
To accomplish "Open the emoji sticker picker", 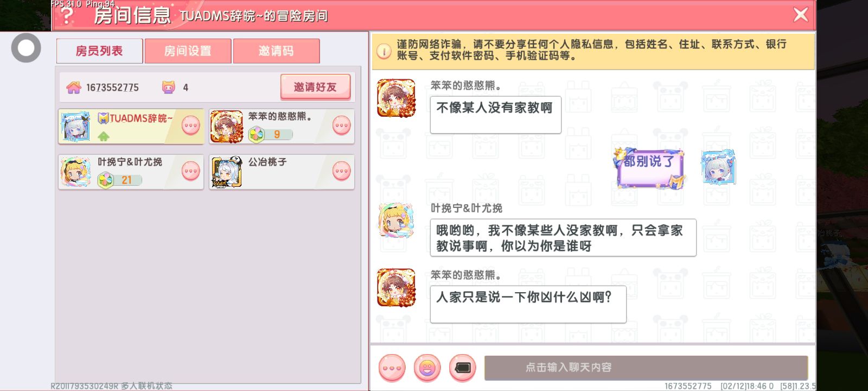I will [427, 368].
